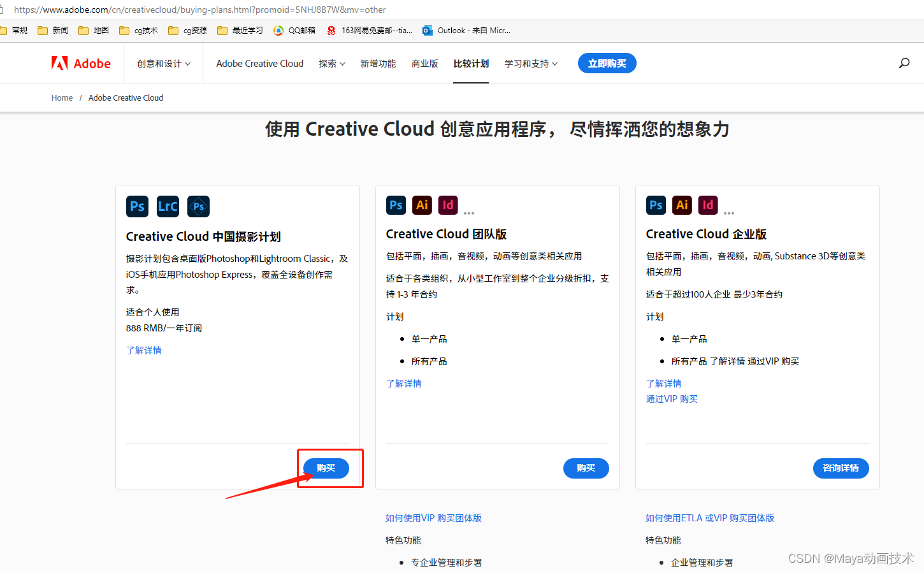Open the 常规 bookmark folder
924x571 pixels.
click(x=13, y=31)
